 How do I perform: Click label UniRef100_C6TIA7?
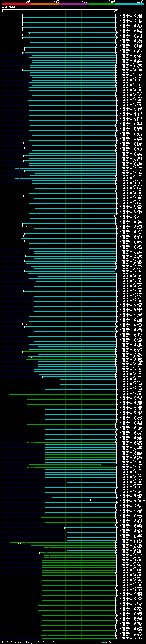[x=131, y=359]
